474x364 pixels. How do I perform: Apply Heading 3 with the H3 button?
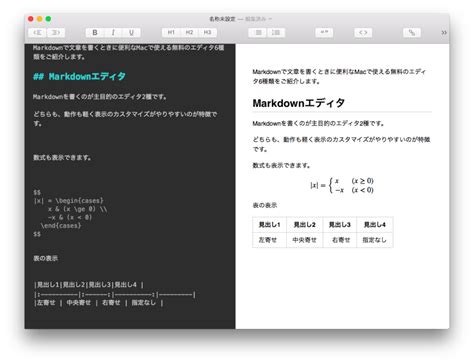207,32
